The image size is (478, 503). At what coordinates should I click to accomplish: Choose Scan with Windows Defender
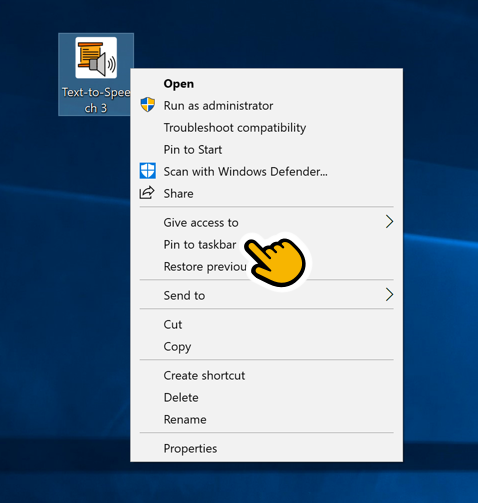click(266, 172)
